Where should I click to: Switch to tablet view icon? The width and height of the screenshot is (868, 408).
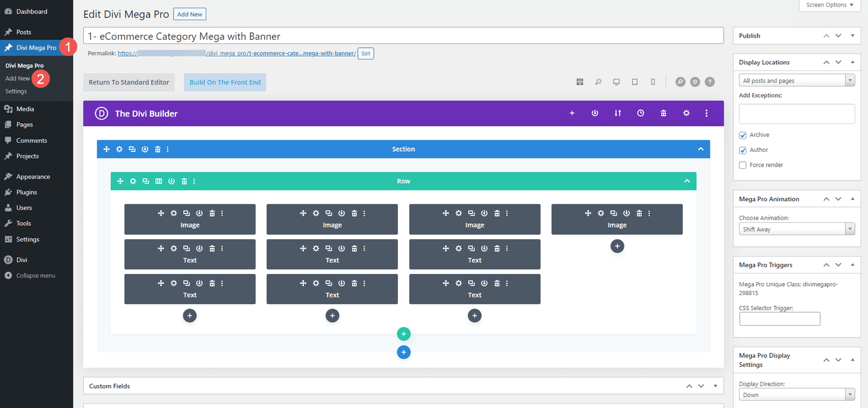[x=635, y=82]
